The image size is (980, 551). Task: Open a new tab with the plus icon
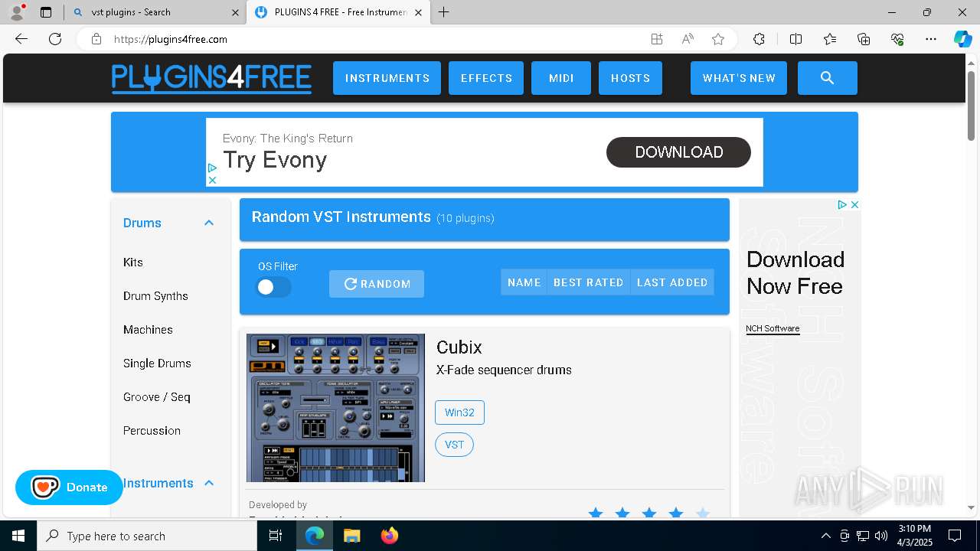(x=443, y=12)
